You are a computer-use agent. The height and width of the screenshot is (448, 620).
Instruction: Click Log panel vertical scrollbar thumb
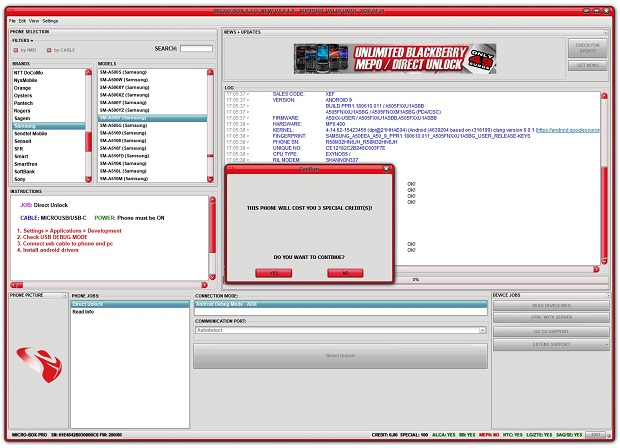point(604,211)
